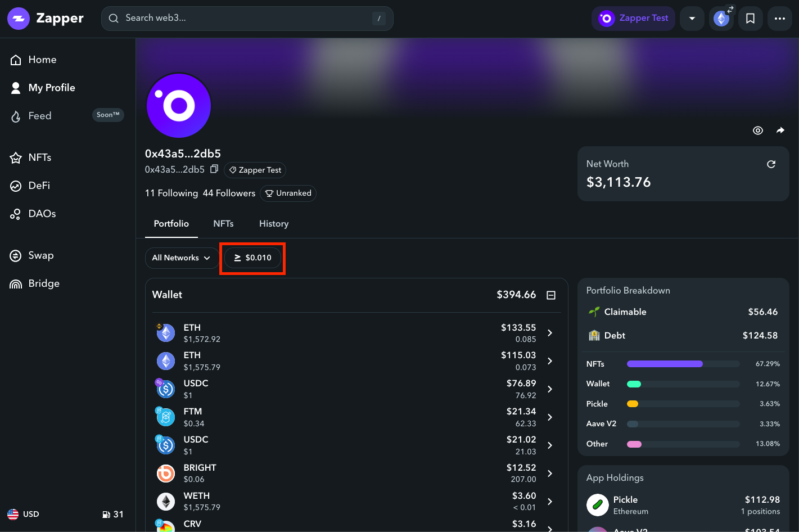
Task: Click the search web3 input field
Action: tap(247, 18)
